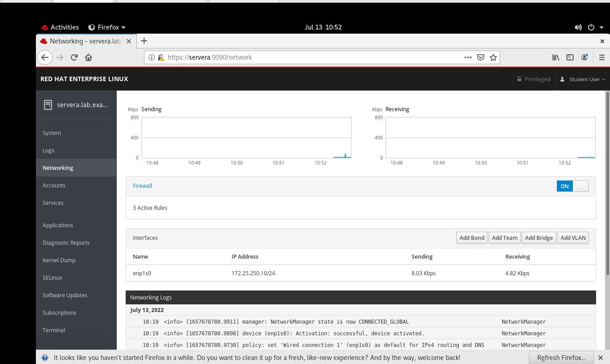The height and width of the screenshot is (364, 610).
Task: Open the Firefox application menu in top bar
Action: [x=107, y=27]
